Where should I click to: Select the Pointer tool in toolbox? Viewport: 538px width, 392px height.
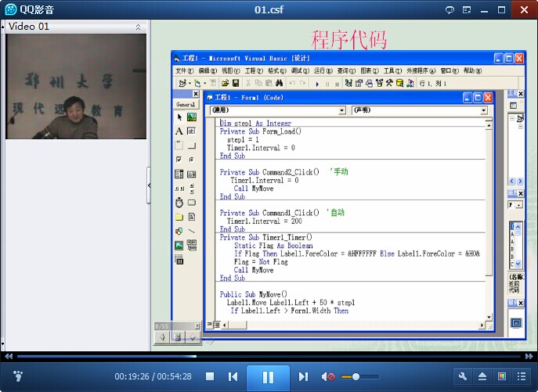[x=179, y=117]
